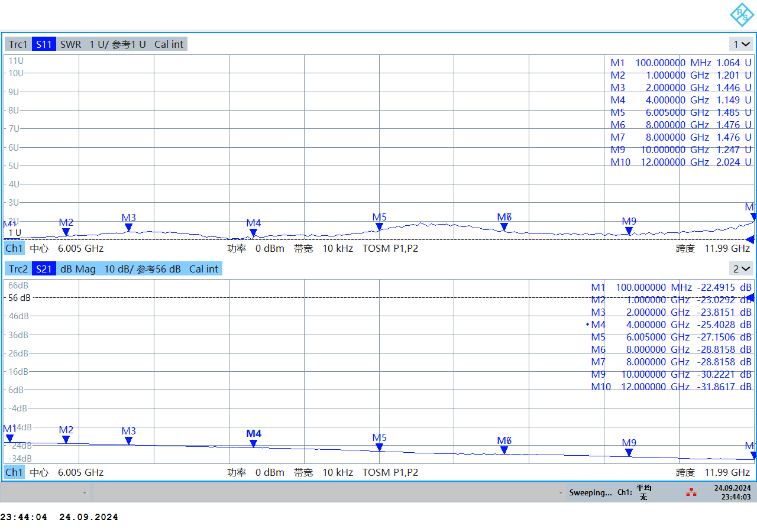The width and height of the screenshot is (757, 532).
Task: Click the S21 measurement parameter
Action: click(x=44, y=269)
